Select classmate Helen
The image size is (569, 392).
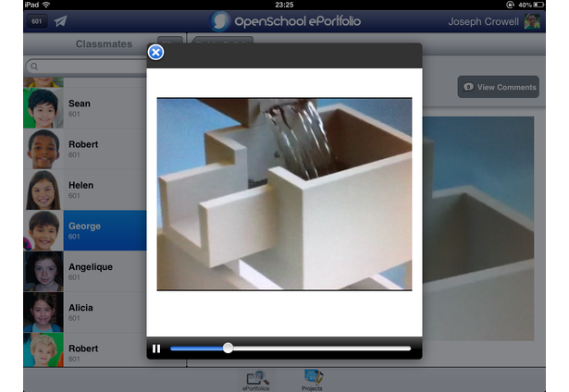(85, 190)
